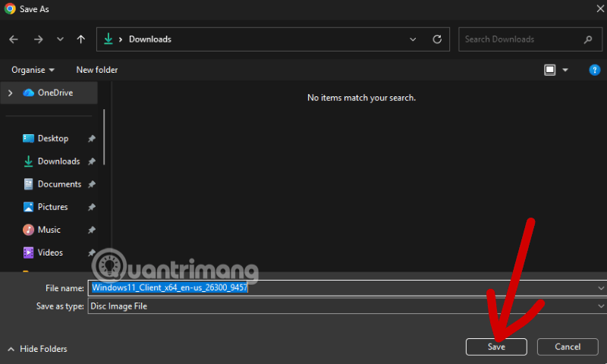Viewport: 607px width, 364px height.
Task: Go back using the back arrow
Action: (x=14, y=39)
